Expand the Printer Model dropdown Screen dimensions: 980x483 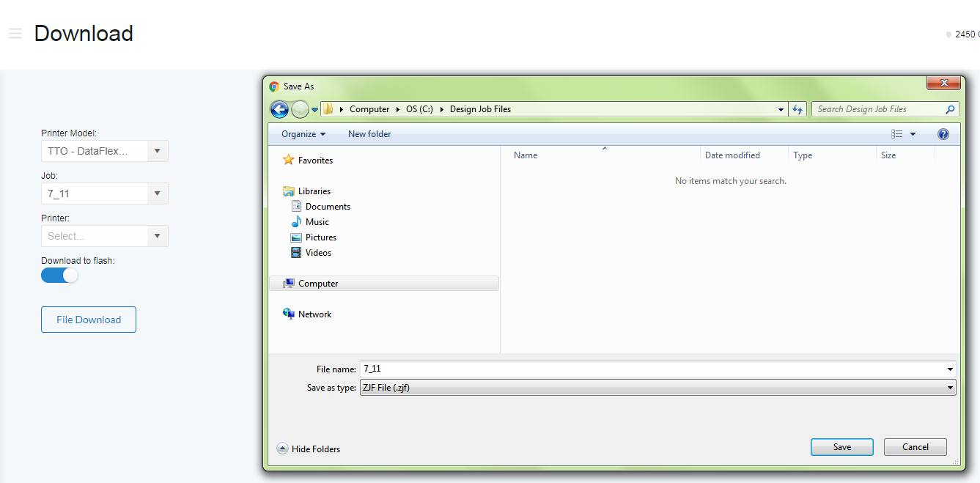point(104,151)
